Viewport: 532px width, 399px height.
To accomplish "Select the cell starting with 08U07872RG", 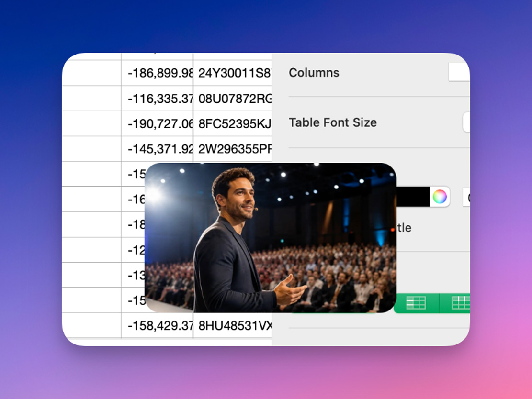I will pos(232,98).
